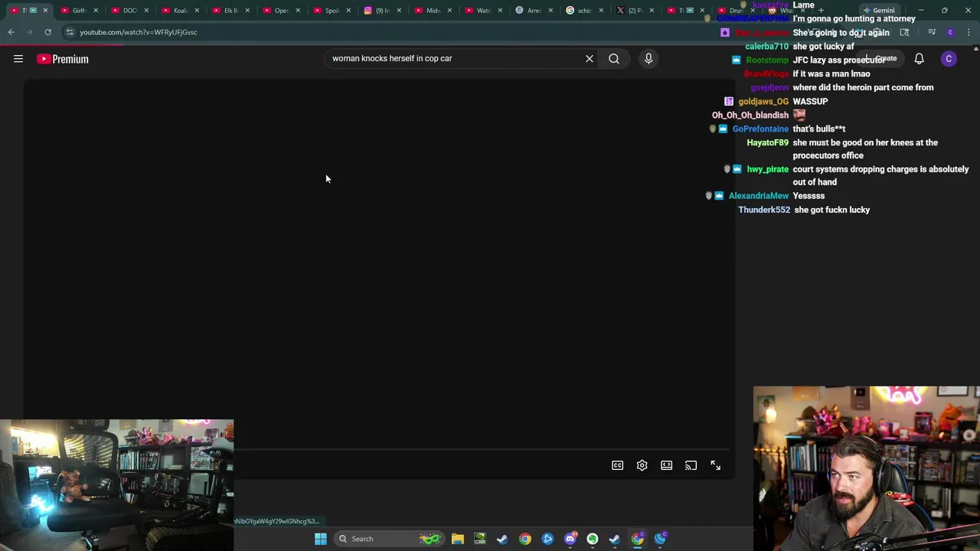Open Discord from the taskbar

pos(570,539)
